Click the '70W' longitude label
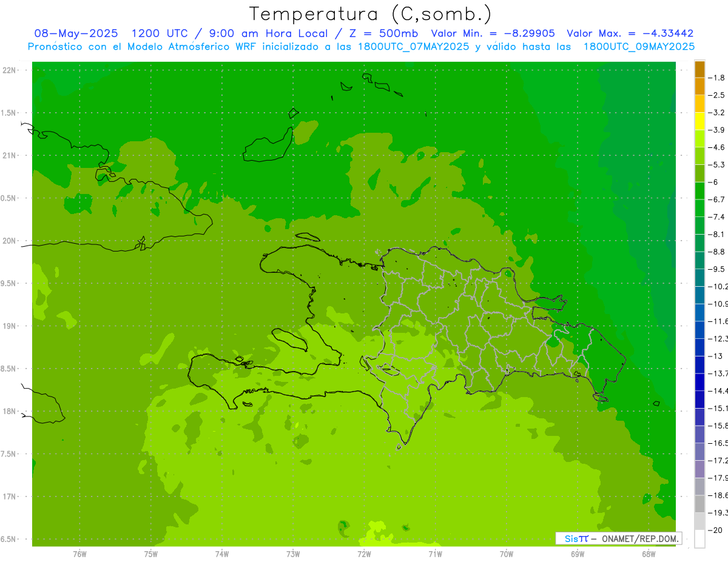 click(x=507, y=554)
